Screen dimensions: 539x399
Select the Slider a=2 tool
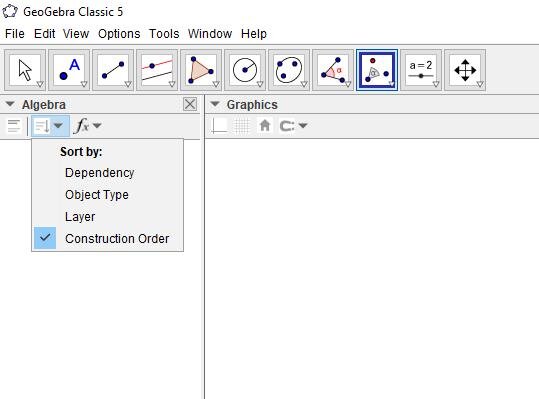coord(421,70)
